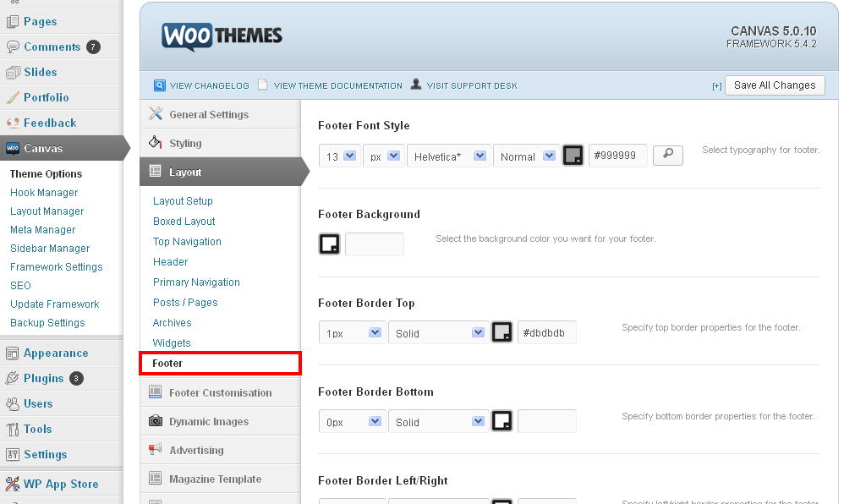844x504 pixels.
Task: Click the General Settings wrench icon
Action: point(156,113)
